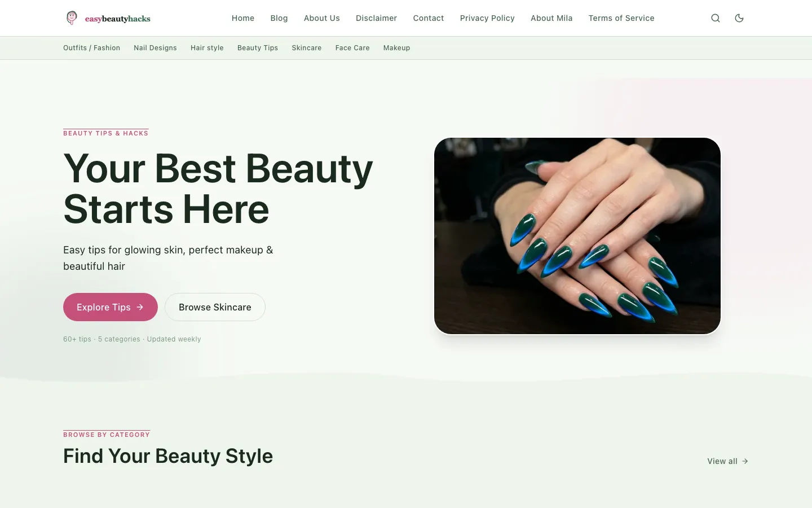Screen dimensions: 812x508
Task: Click the easybeautyhacks logo icon
Action: tap(72, 18)
